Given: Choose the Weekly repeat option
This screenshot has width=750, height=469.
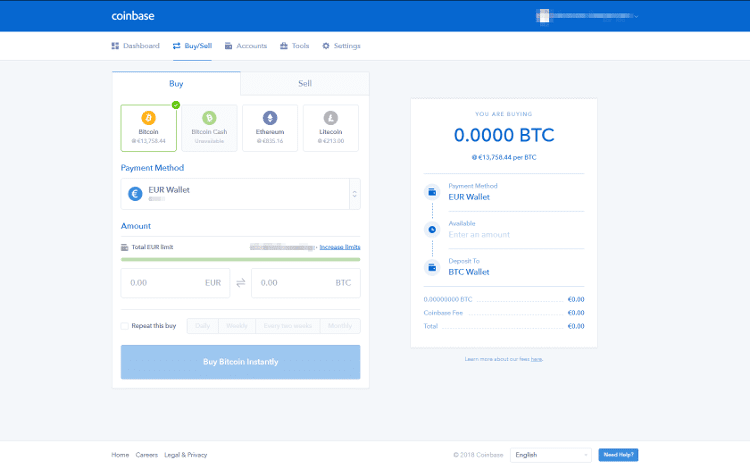Looking at the screenshot, I should 237,326.
